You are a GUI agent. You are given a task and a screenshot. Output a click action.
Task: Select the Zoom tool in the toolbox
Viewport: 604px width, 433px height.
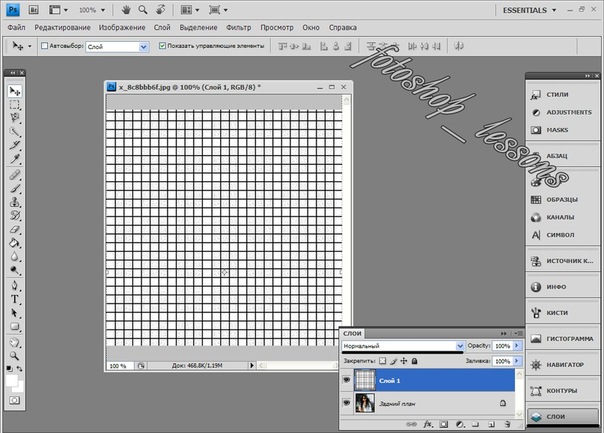pyautogui.click(x=15, y=355)
